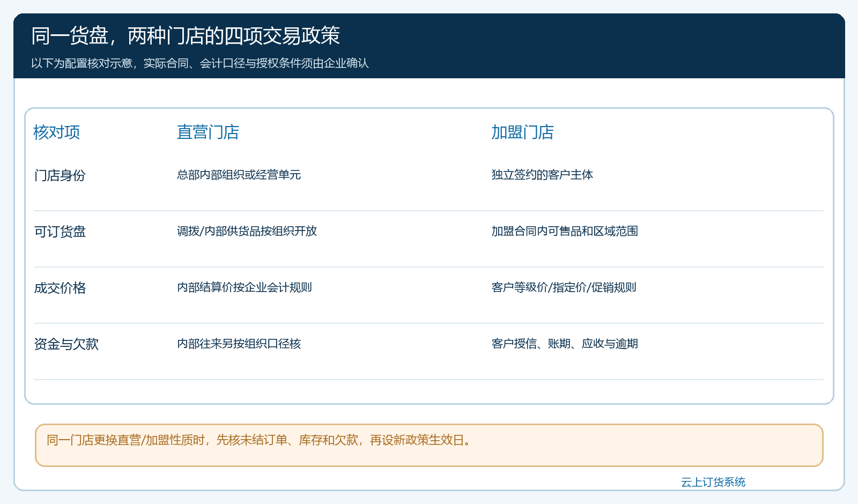858x504 pixels.
Task: Click the 云上订货系统 link
Action: pos(713,482)
